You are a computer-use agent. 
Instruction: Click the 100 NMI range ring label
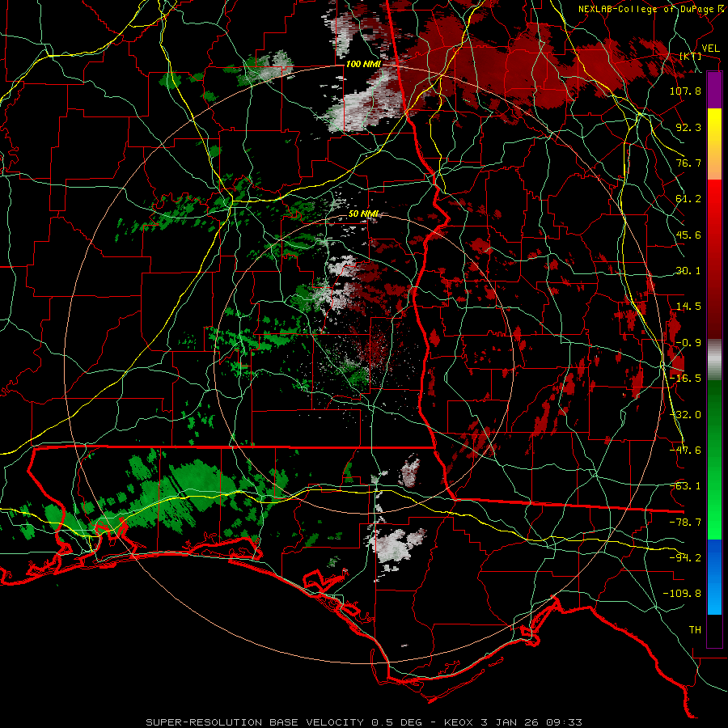[x=363, y=64]
